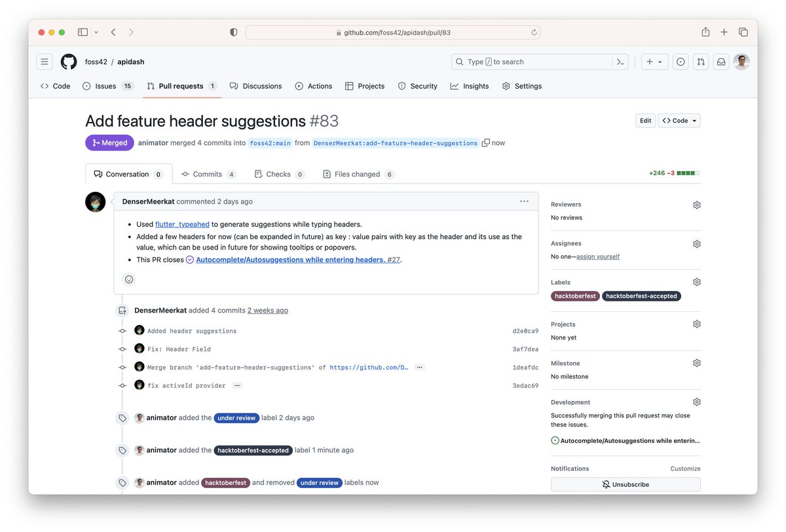Open Labels settings gear
The height and width of the screenshot is (532, 786).
(x=696, y=282)
